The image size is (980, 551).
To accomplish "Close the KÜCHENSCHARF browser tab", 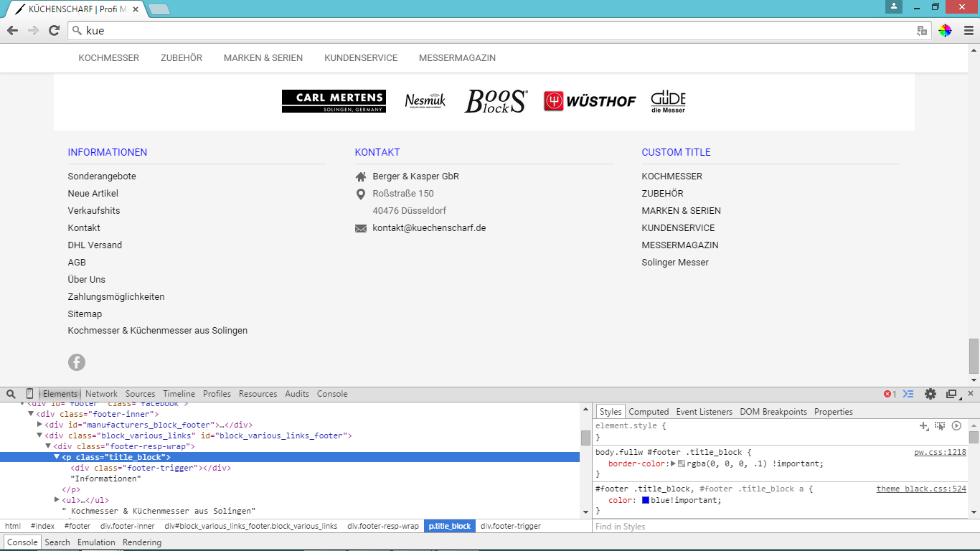I will [x=136, y=9].
